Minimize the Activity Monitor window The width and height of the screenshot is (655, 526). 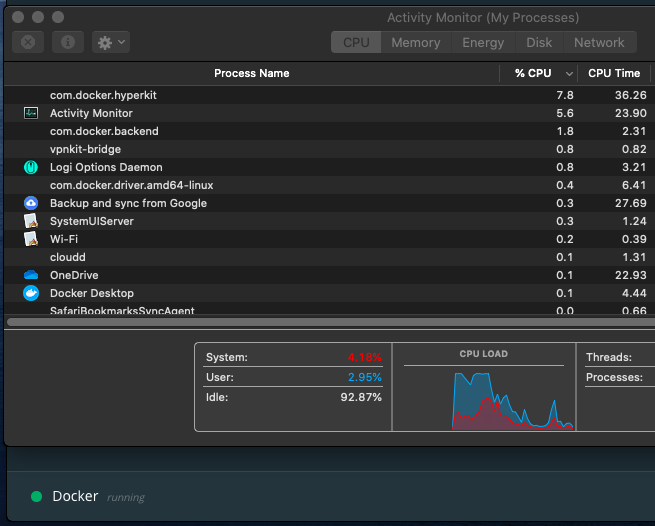pyautogui.click(x=38, y=17)
